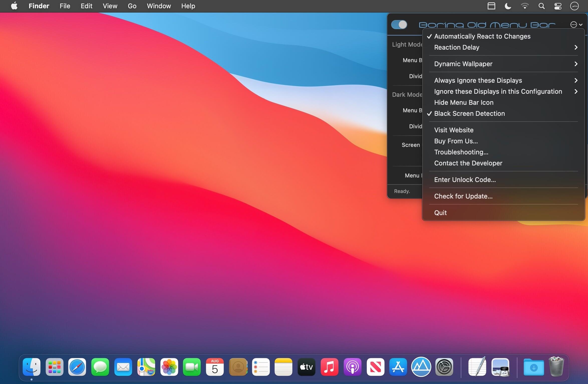The width and height of the screenshot is (588, 384).
Task: Open the blue mountain-peaks app in Dock
Action: tap(421, 367)
